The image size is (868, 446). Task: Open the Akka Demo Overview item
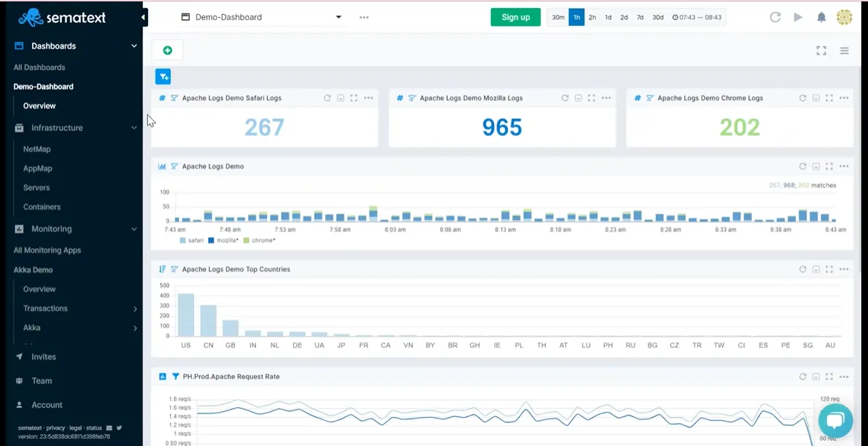pyautogui.click(x=39, y=289)
